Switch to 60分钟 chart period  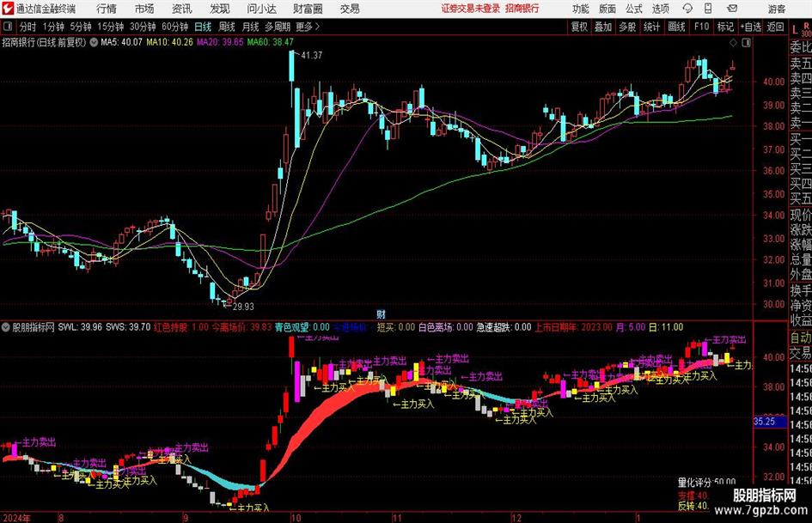(174, 27)
